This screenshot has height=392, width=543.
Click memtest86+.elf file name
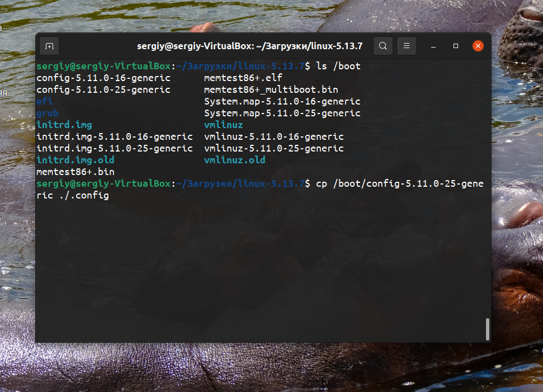(x=243, y=78)
